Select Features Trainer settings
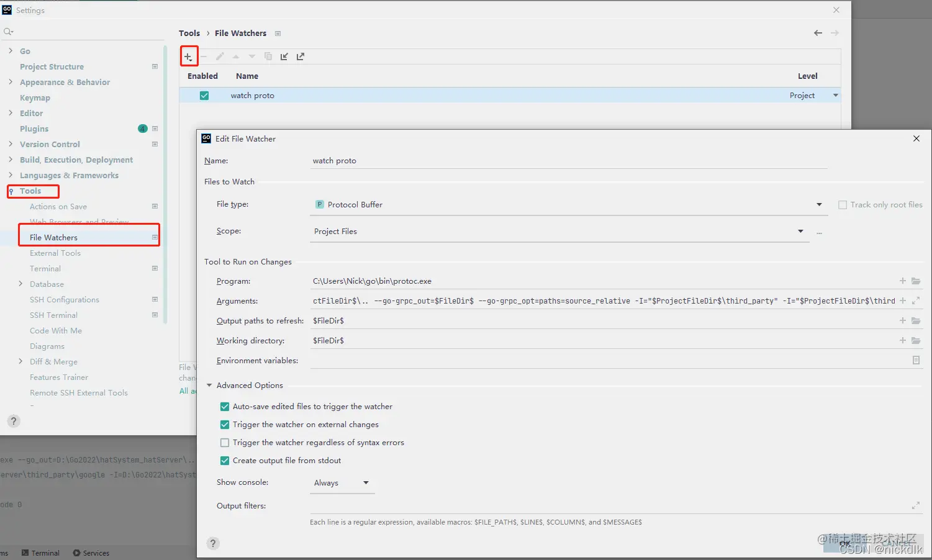Screen dimensions: 932x560 point(59,377)
